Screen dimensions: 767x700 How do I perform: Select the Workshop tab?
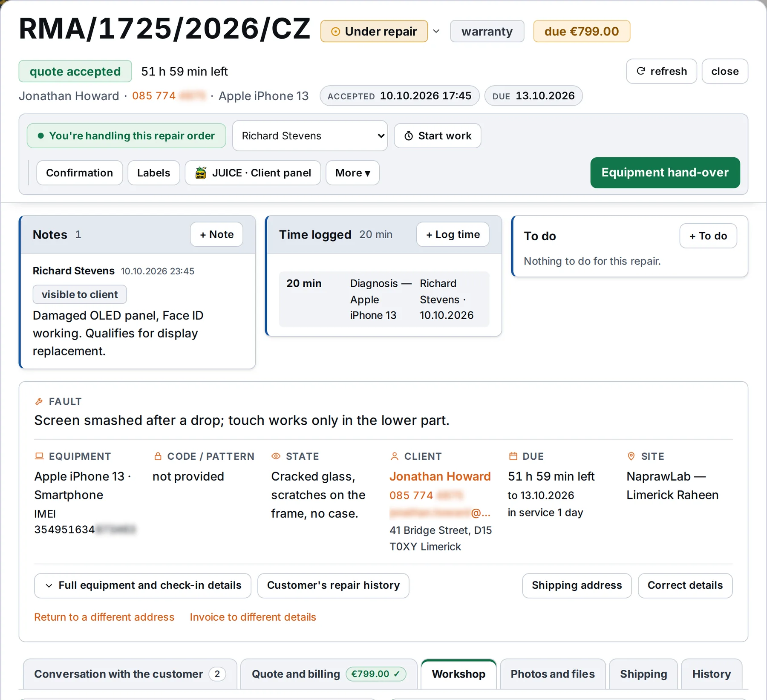(458, 674)
